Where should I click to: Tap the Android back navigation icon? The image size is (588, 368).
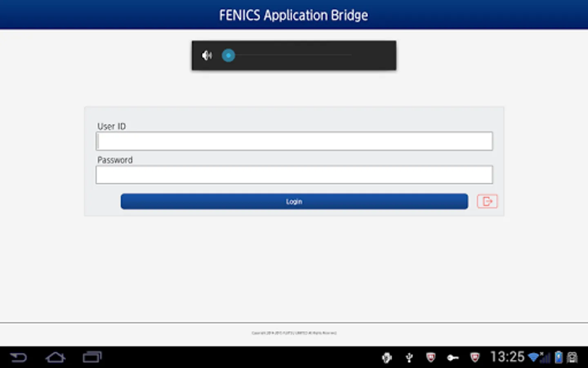pos(18,357)
